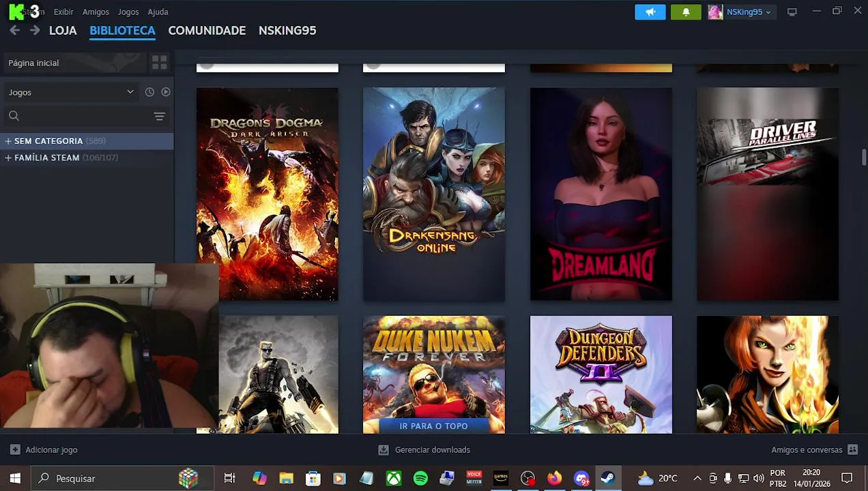This screenshot has width=868, height=491.
Task: Click Gerenciar downloads link
Action: [x=433, y=450]
